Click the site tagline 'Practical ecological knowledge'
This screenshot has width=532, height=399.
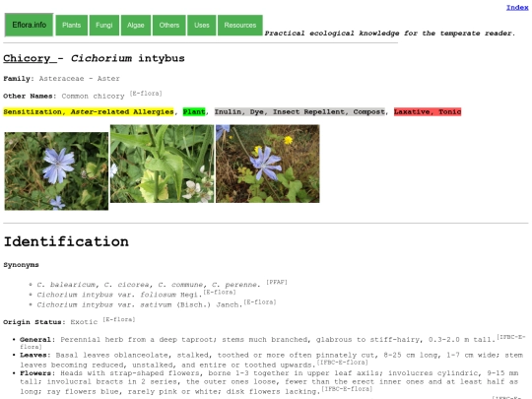(389, 33)
